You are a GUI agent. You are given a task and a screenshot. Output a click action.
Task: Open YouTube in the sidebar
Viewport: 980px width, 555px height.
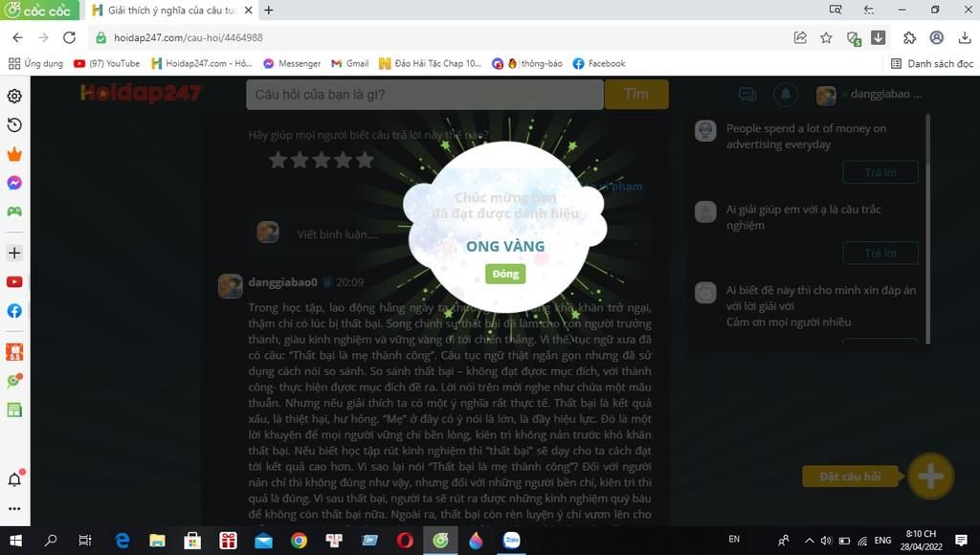(x=14, y=282)
